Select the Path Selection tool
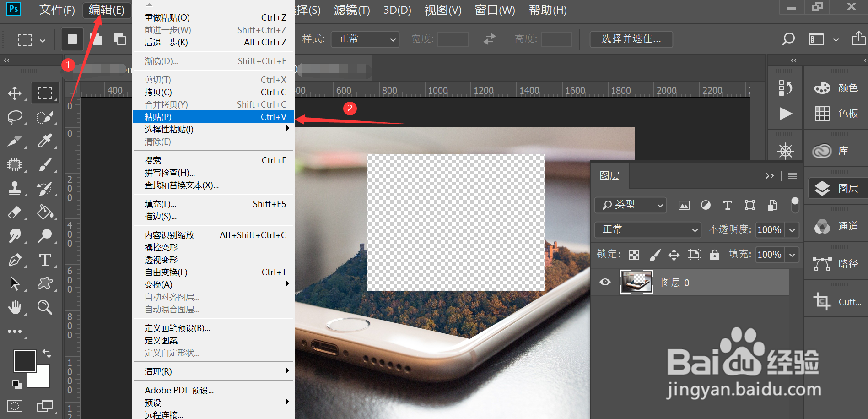The image size is (868, 419). coord(15,283)
